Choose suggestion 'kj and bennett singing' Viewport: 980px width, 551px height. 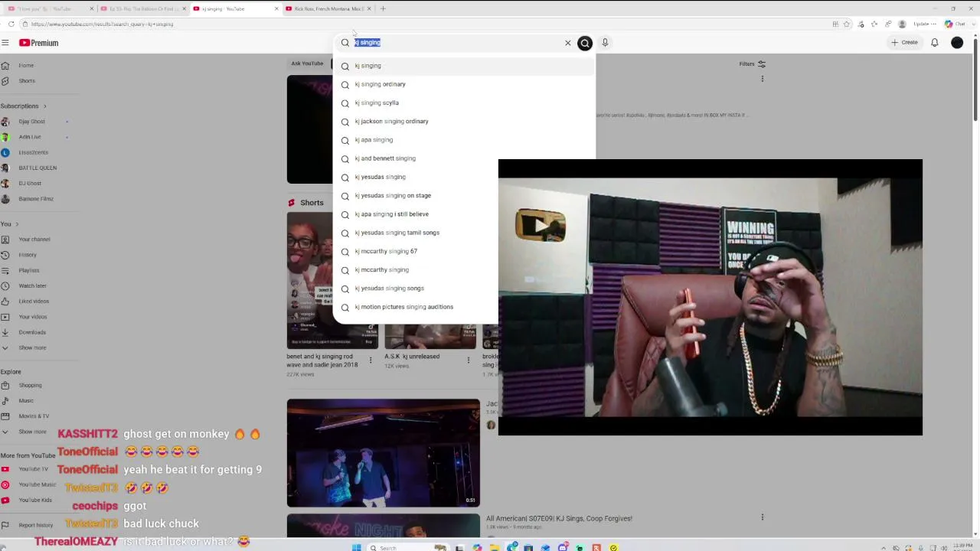tap(416, 158)
